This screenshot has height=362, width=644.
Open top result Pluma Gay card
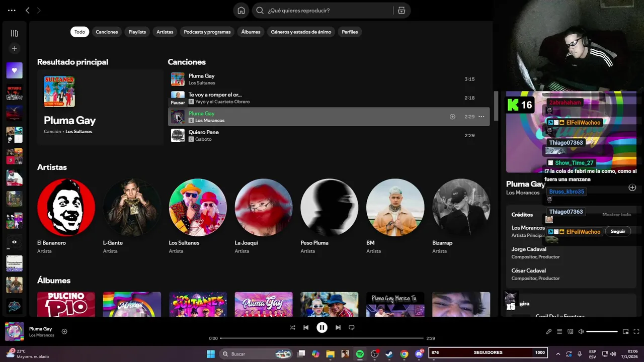(x=100, y=107)
